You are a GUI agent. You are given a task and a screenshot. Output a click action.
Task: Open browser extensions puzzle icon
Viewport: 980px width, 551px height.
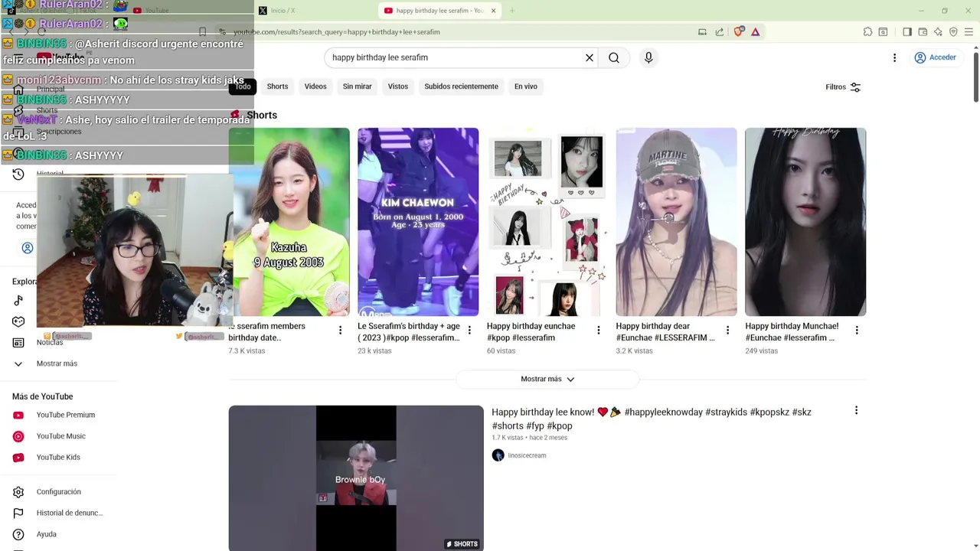[867, 32]
